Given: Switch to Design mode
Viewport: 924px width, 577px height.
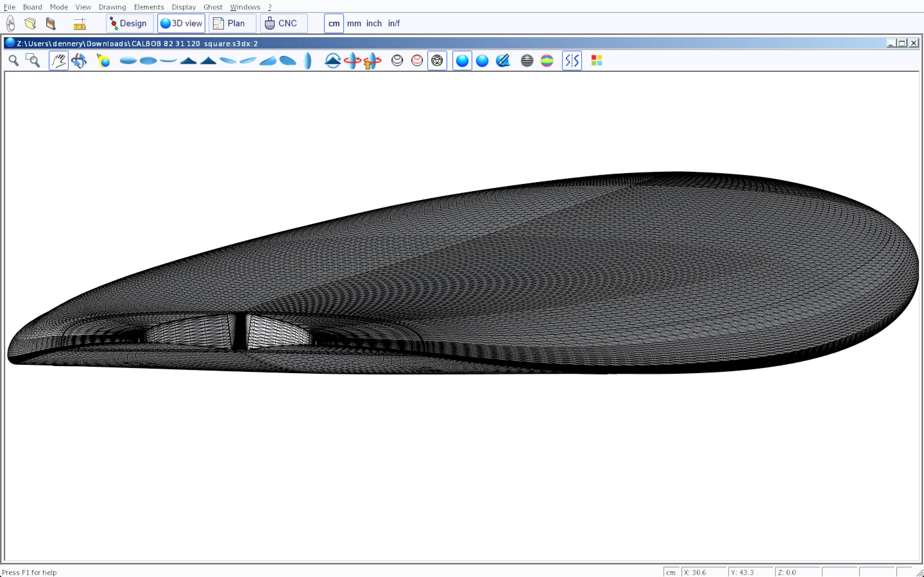Looking at the screenshot, I should pos(129,23).
